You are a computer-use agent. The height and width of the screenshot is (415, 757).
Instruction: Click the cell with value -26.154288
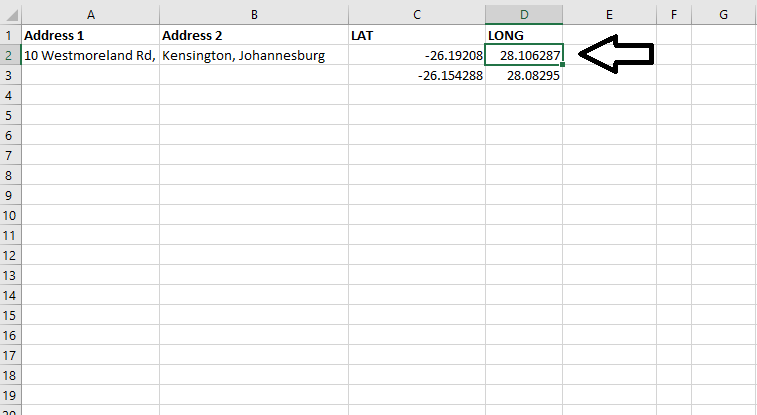(417, 76)
